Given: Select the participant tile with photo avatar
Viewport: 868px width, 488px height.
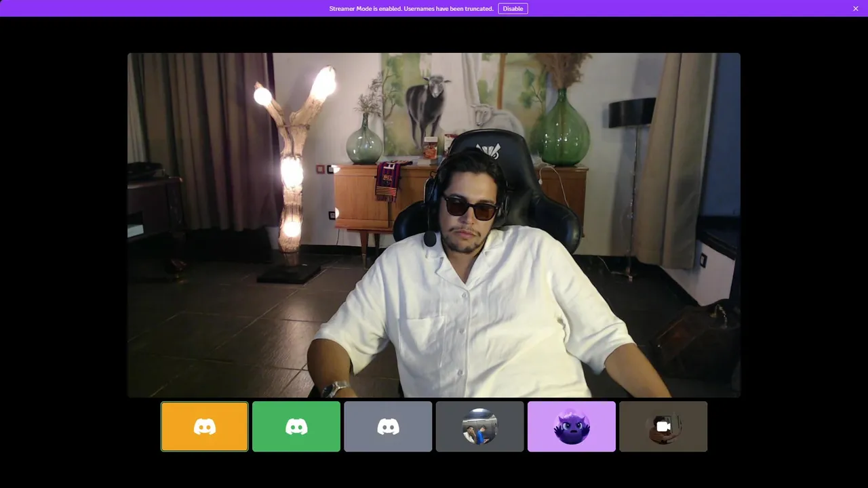Looking at the screenshot, I should coord(480,426).
